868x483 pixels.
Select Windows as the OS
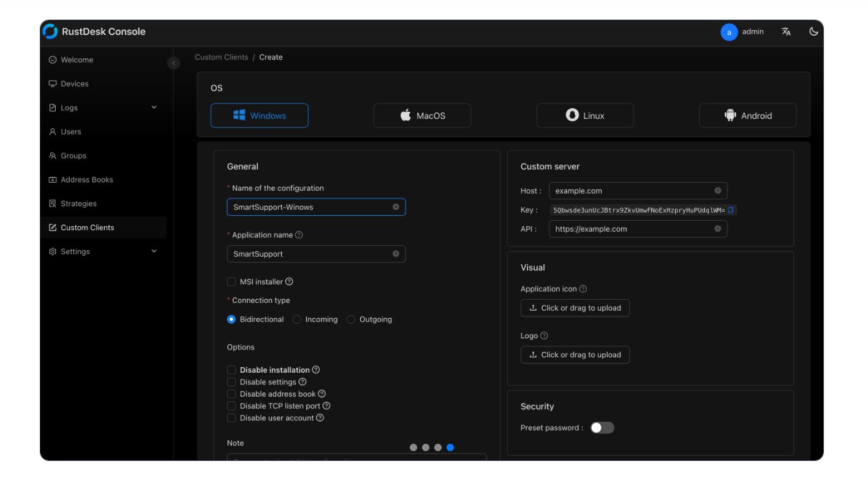(x=260, y=115)
